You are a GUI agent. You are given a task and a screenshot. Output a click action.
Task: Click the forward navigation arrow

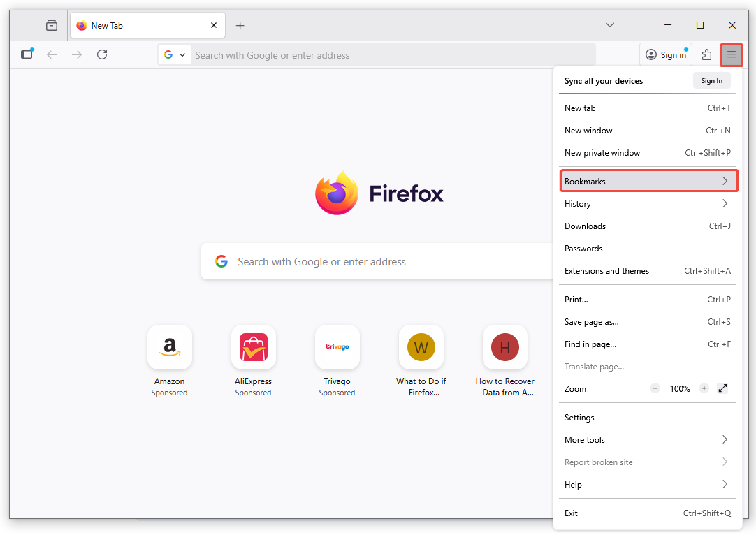click(77, 54)
